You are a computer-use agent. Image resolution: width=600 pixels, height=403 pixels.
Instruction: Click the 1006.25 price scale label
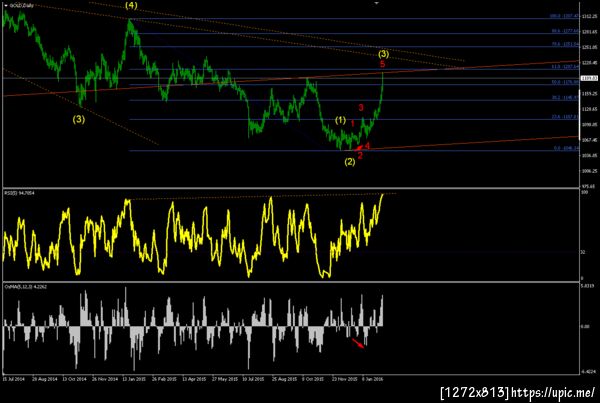click(590, 171)
